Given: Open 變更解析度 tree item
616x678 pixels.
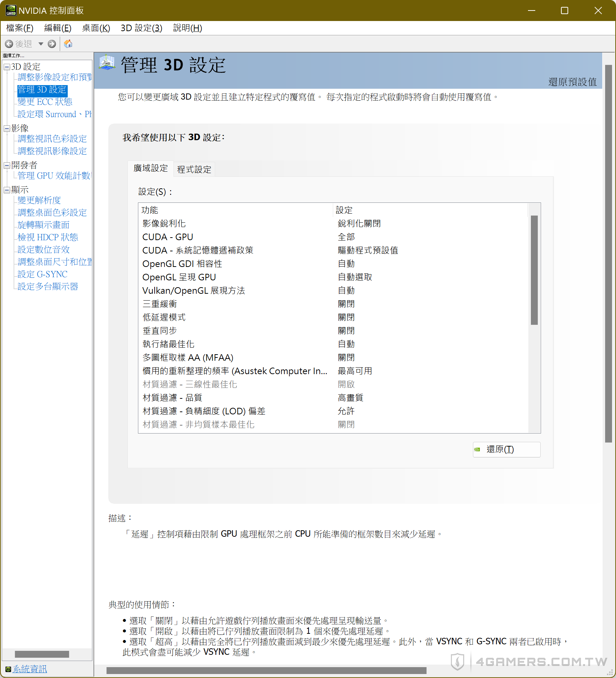Looking at the screenshot, I should [x=39, y=200].
